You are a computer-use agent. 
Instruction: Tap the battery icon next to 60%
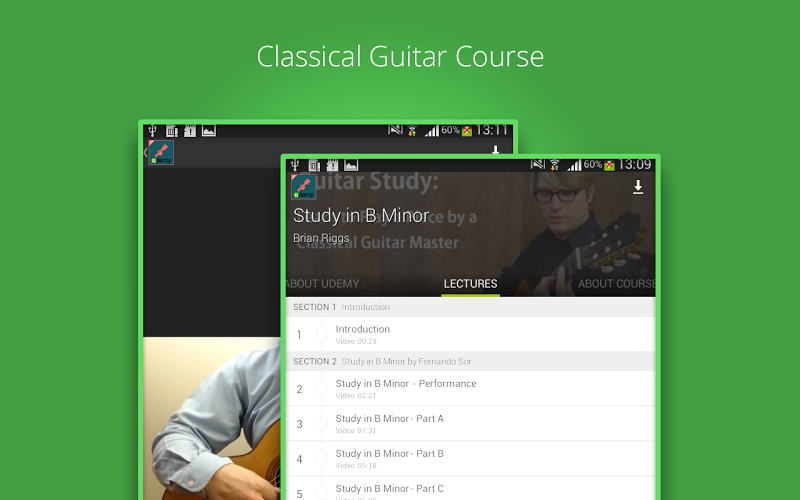pos(609,165)
